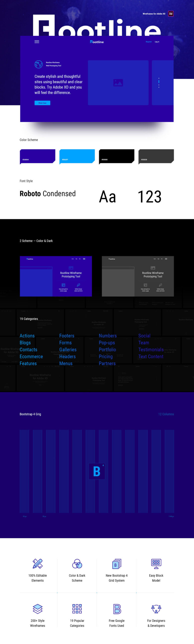Select the #383838 gray swatch
This screenshot has height=644, width=194.
(x=156, y=156)
